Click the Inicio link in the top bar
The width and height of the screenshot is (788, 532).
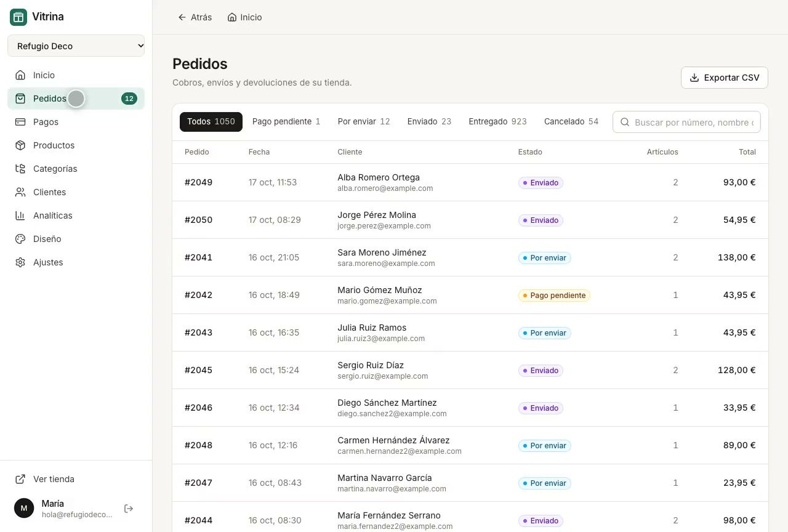(x=244, y=17)
